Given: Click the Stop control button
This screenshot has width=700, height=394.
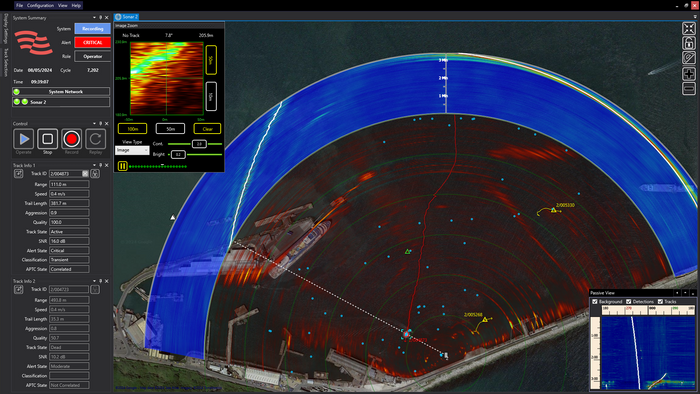Looking at the screenshot, I should pos(47,139).
